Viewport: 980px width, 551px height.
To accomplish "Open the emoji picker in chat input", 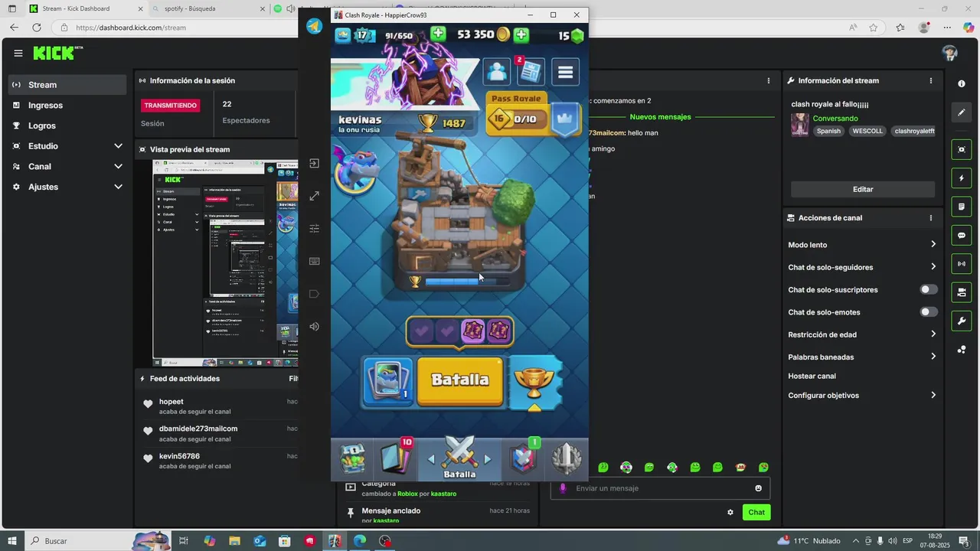I will [x=759, y=488].
